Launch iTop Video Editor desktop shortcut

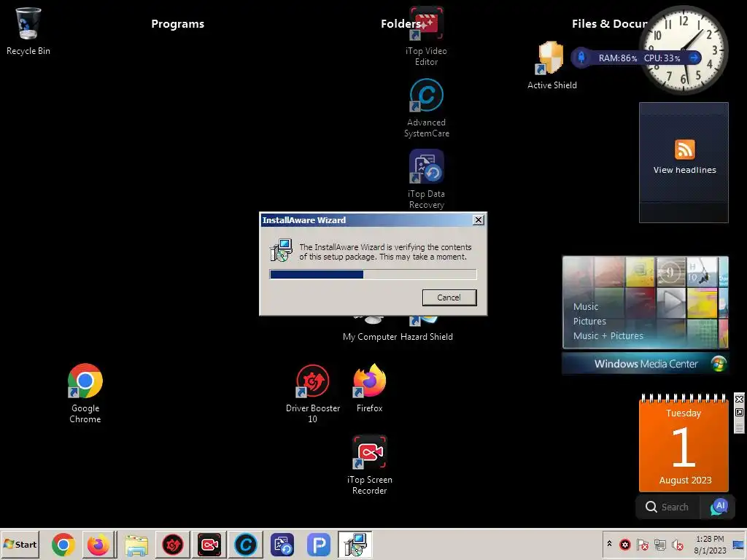426,36
